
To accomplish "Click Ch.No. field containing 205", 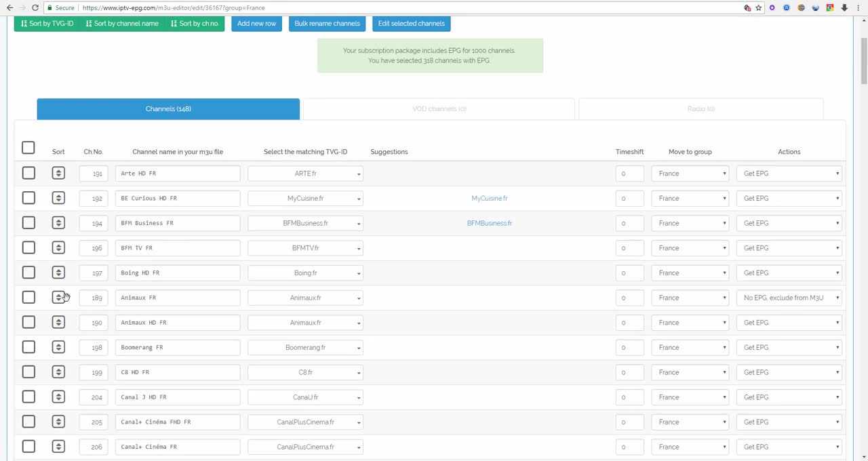I will (x=94, y=422).
